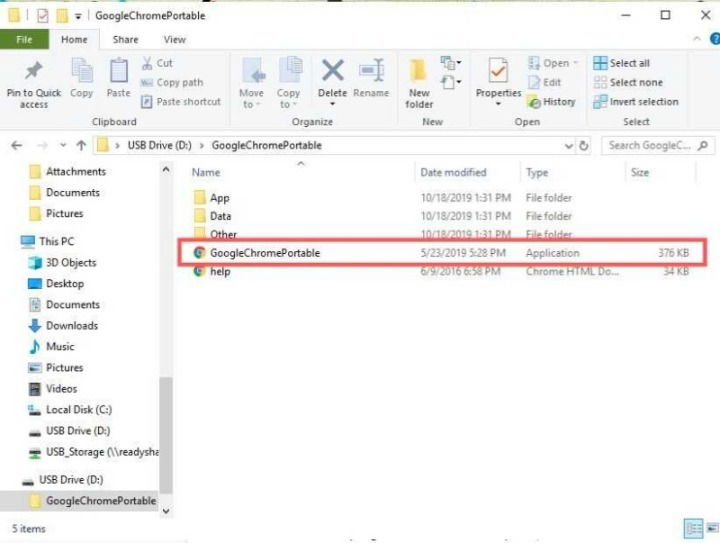Switch to the View ribbon tab
Viewport: 720px width, 543px height.
tap(174, 39)
